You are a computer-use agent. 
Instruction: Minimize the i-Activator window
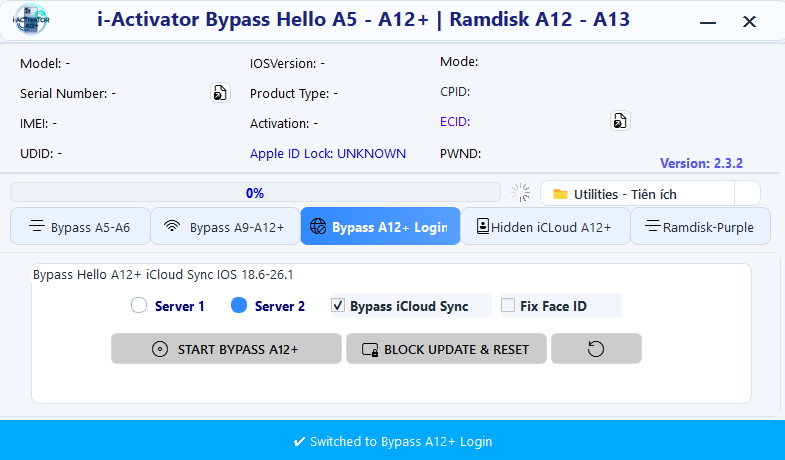tap(708, 22)
